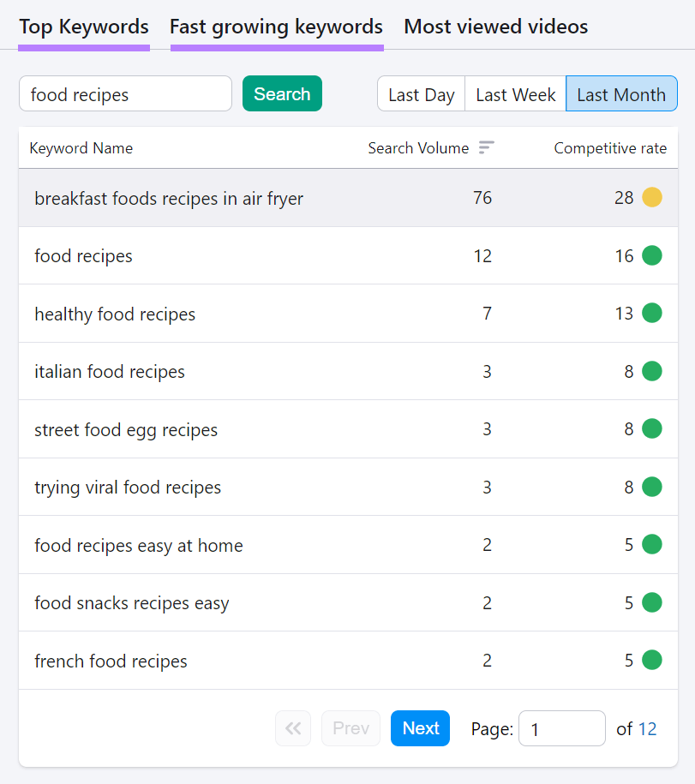This screenshot has width=695, height=784.
Task: Click the Search button
Action: (x=282, y=94)
